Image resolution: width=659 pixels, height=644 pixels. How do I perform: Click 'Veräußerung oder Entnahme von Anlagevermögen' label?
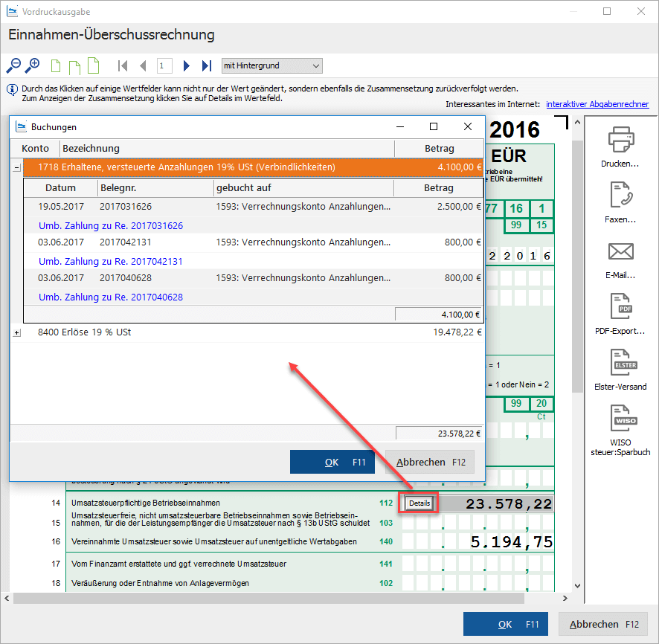point(160,583)
